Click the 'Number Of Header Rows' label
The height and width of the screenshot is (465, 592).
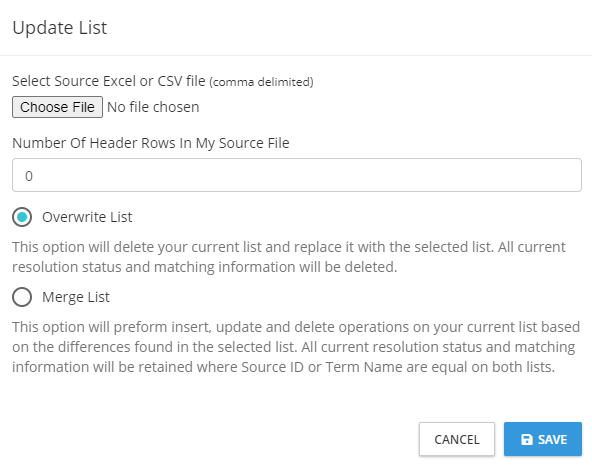151,143
